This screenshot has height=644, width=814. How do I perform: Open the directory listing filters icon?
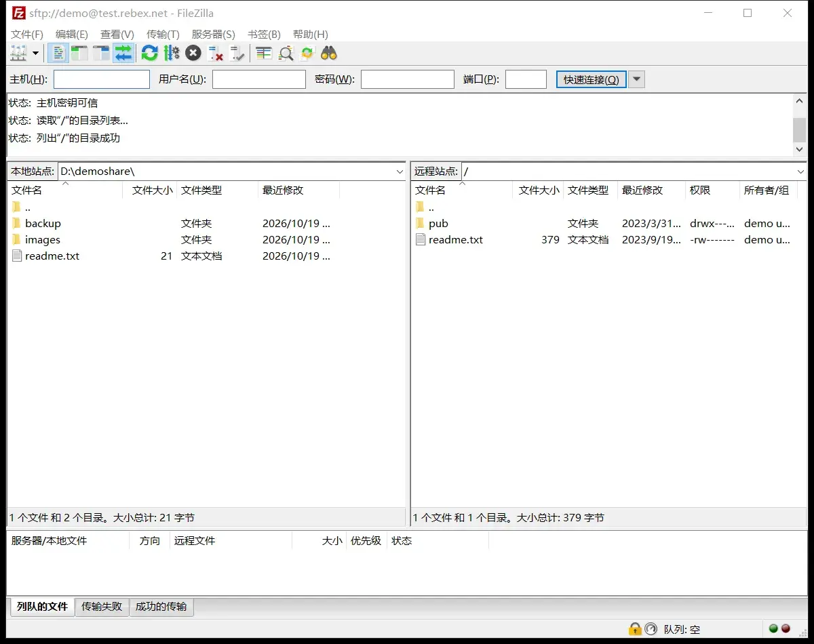[x=264, y=53]
